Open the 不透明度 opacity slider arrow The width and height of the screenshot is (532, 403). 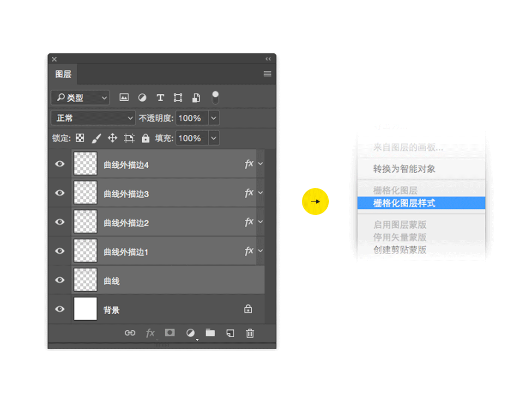click(x=214, y=118)
